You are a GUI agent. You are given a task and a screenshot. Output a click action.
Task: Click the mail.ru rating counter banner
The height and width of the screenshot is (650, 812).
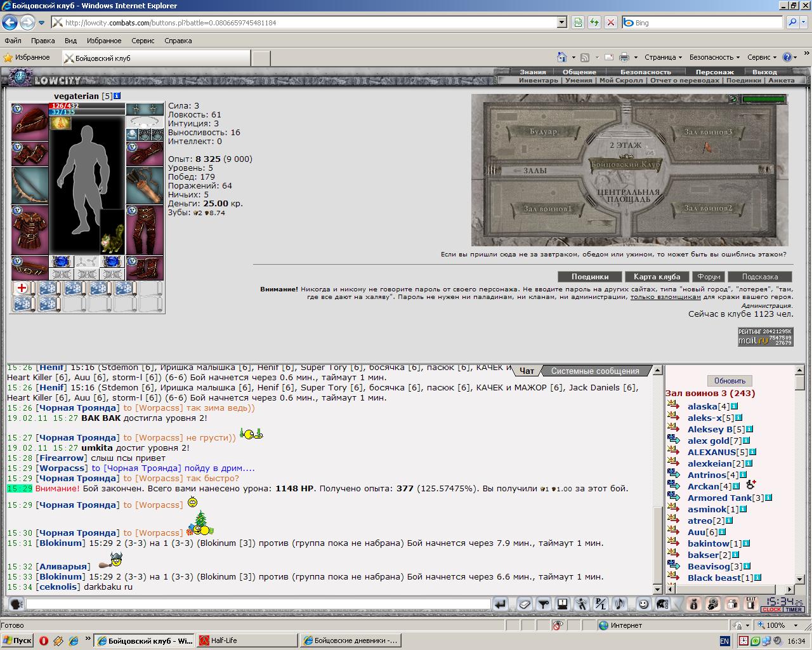(x=765, y=337)
